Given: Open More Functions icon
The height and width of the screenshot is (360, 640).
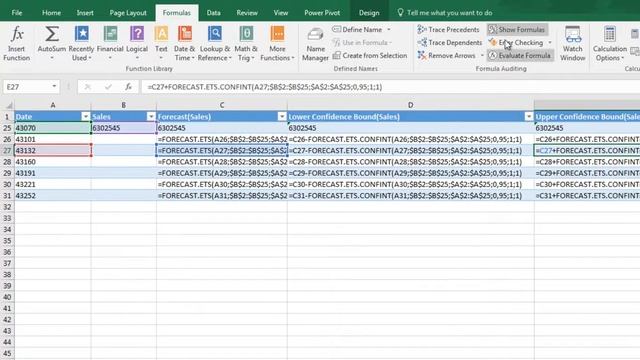Looking at the screenshot, I should [277, 34].
